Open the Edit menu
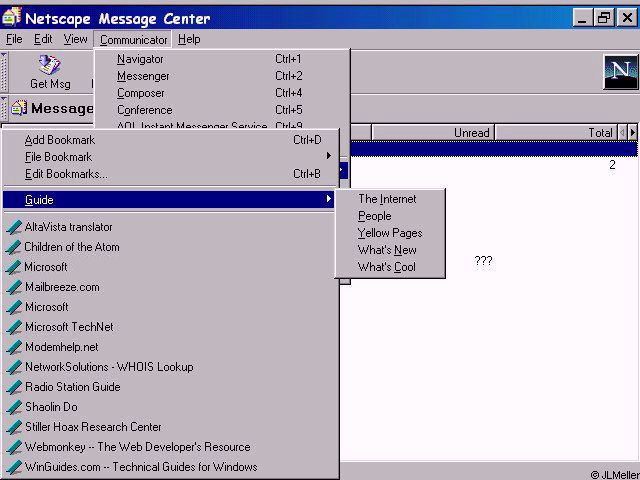 click(43, 39)
